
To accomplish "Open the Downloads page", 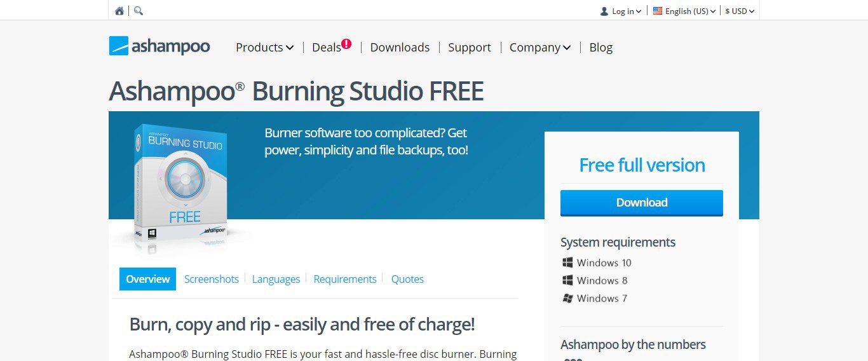I will pos(400,47).
